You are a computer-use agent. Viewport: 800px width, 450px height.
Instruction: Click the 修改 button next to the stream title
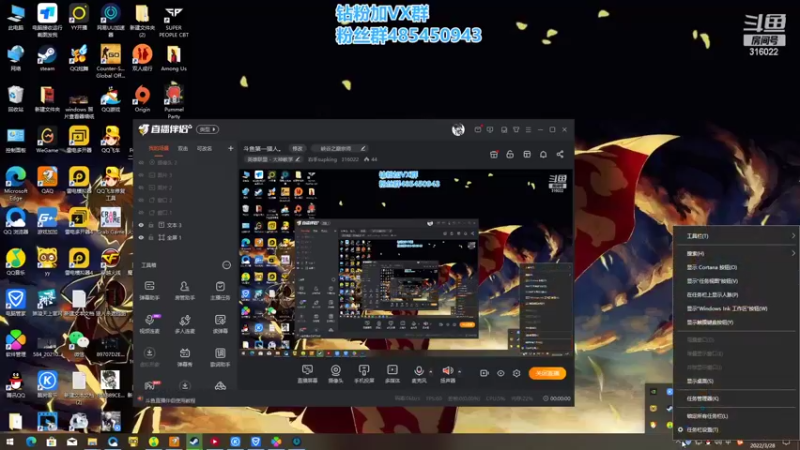click(297, 148)
